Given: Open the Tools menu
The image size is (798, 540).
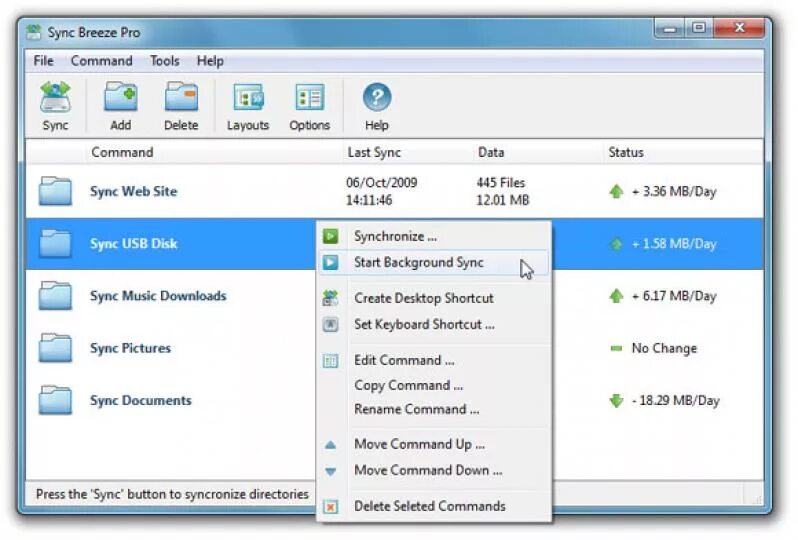Looking at the screenshot, I should coord(164,61).
